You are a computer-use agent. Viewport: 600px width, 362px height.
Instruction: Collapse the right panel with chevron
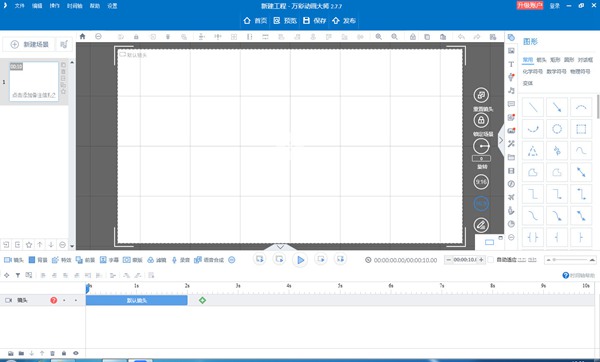[501, 140]
